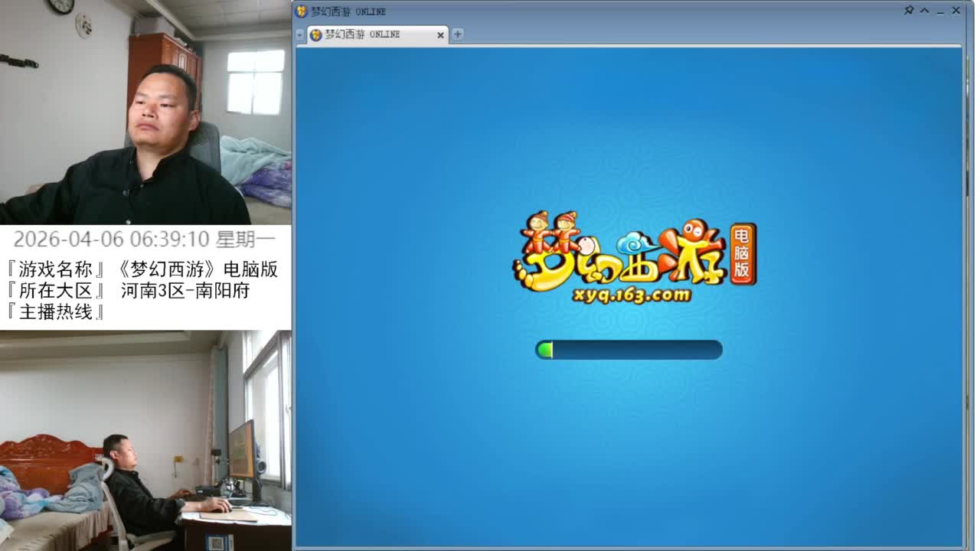This screenshot has width=980, height=551.
Task: Add a new tab with the plus button
Action: tap(458, 34)
